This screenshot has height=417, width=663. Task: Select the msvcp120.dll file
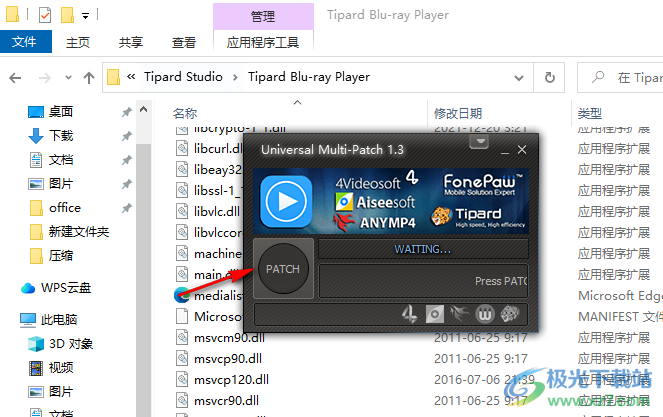click(x=232, y=380)
